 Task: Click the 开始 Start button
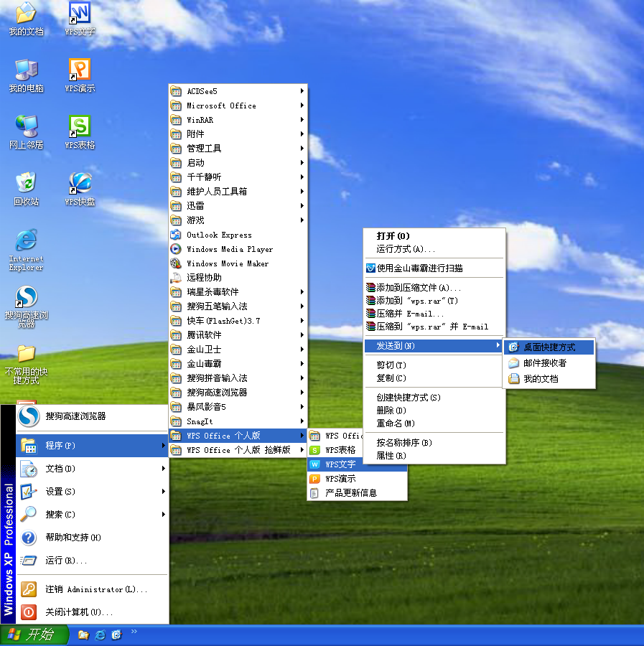coord(34,635)
